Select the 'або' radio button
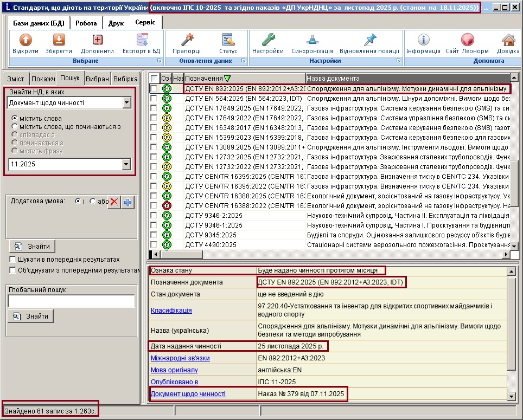523x420 pixels. 92,201
